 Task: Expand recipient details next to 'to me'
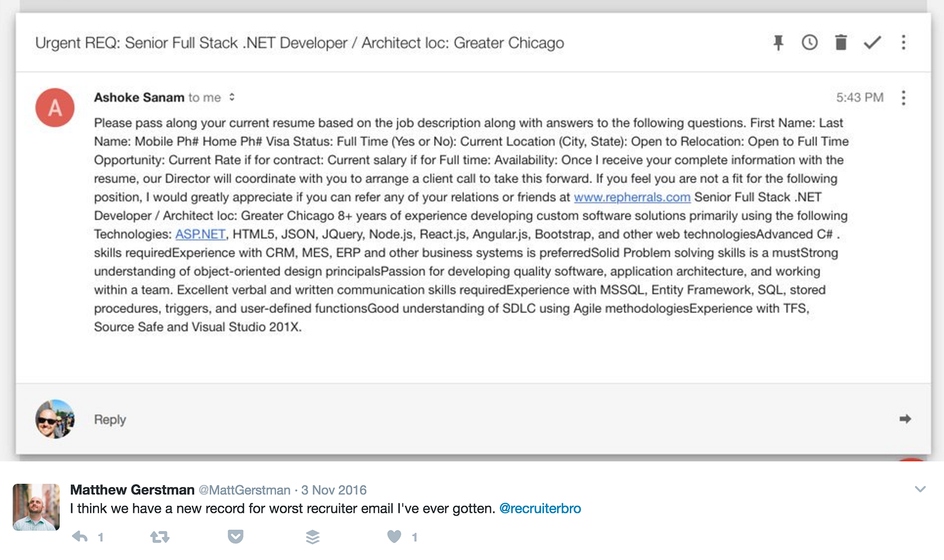(x=232, y=97)
